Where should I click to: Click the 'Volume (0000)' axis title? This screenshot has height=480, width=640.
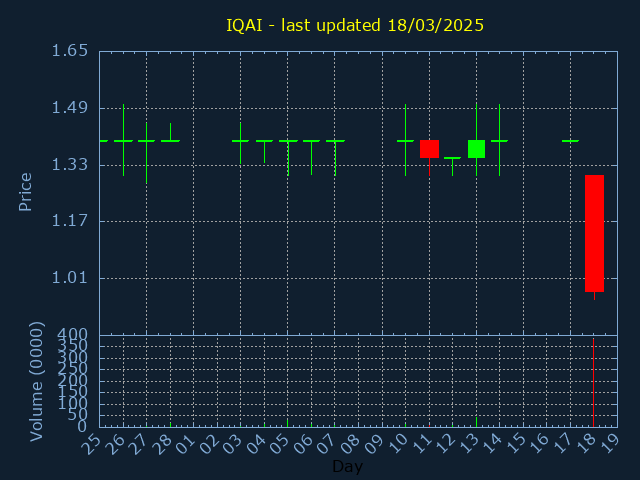coord(36,381)
